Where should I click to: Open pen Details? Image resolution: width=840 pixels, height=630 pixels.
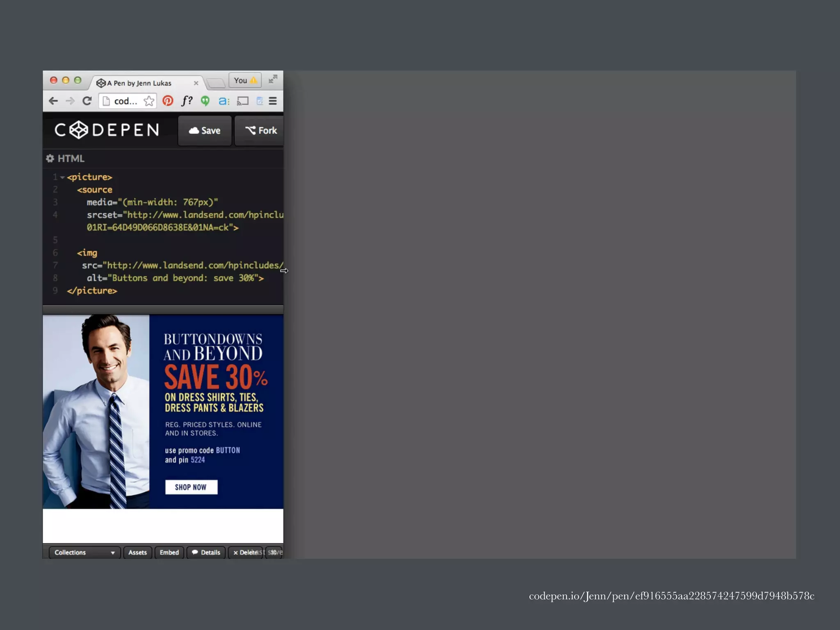206,552
